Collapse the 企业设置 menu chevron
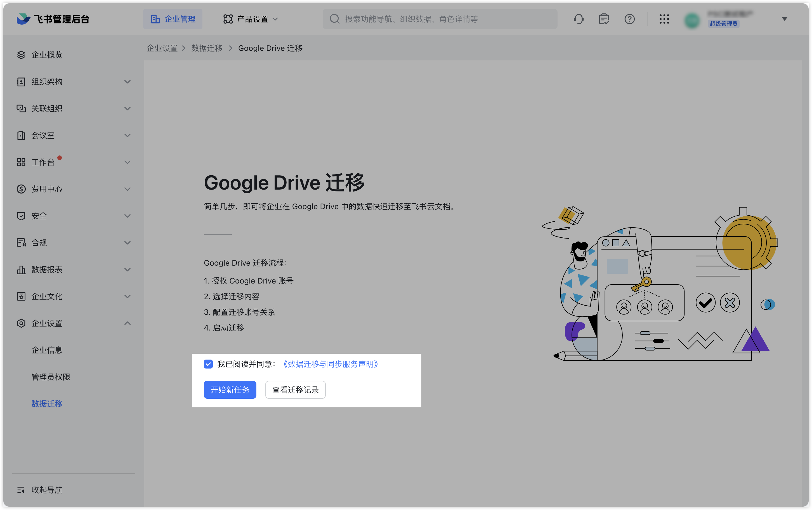This screenshot has width=812, height=510. (x=127, y=323)
